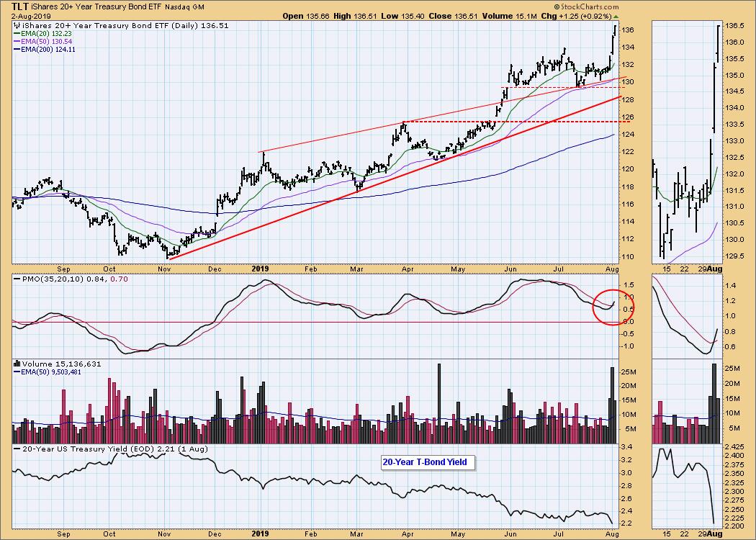756x540 pixels.
Task: Click the PMO(35,20,10) indicator label
Action: 71,279
